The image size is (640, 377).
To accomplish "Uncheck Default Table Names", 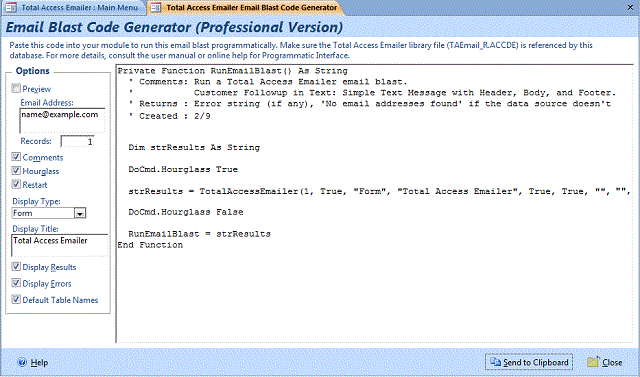I will tap(16, 299).
